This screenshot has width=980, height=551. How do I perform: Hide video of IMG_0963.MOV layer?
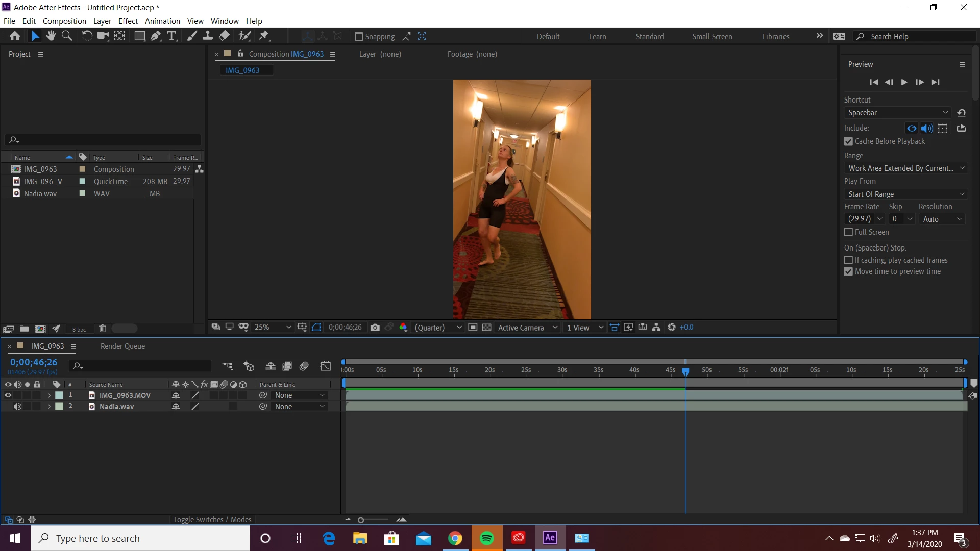tap(8, 395)
